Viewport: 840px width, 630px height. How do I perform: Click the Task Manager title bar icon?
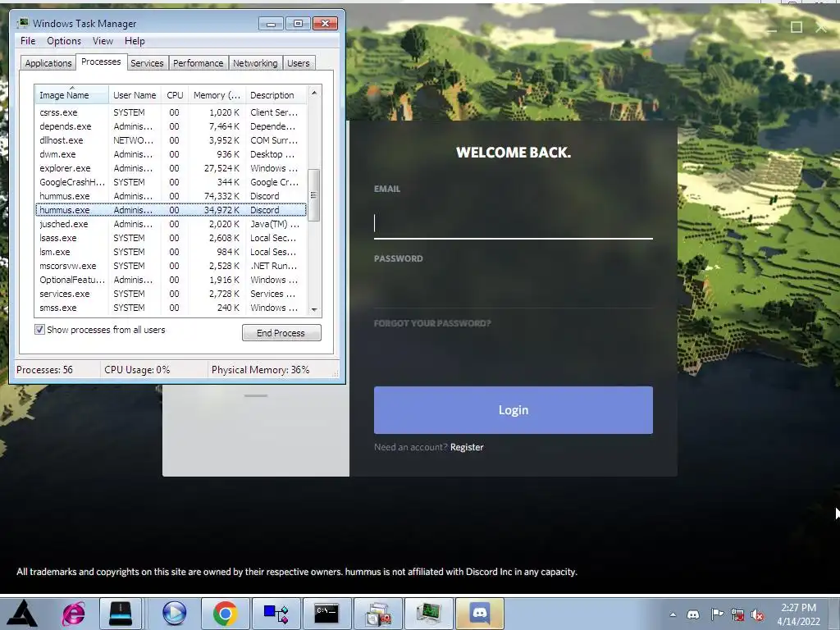[x=22, y=24]
